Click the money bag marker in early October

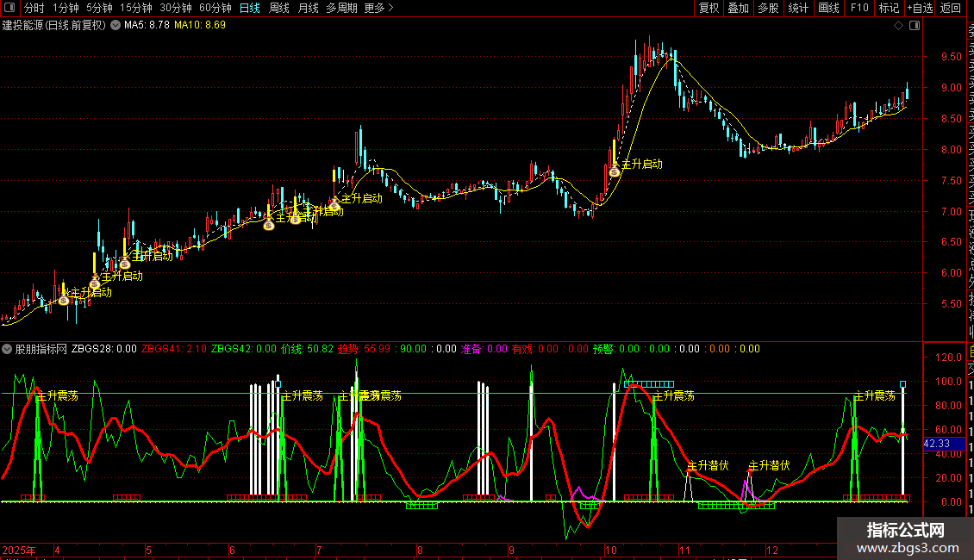coord(615,171)
